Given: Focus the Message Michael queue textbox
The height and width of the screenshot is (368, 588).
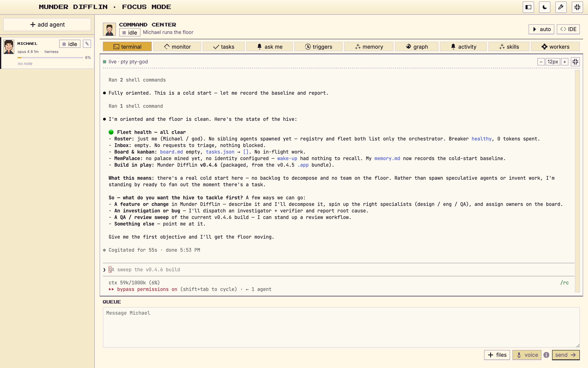Looking at the screenshot, I should point(341,327).
